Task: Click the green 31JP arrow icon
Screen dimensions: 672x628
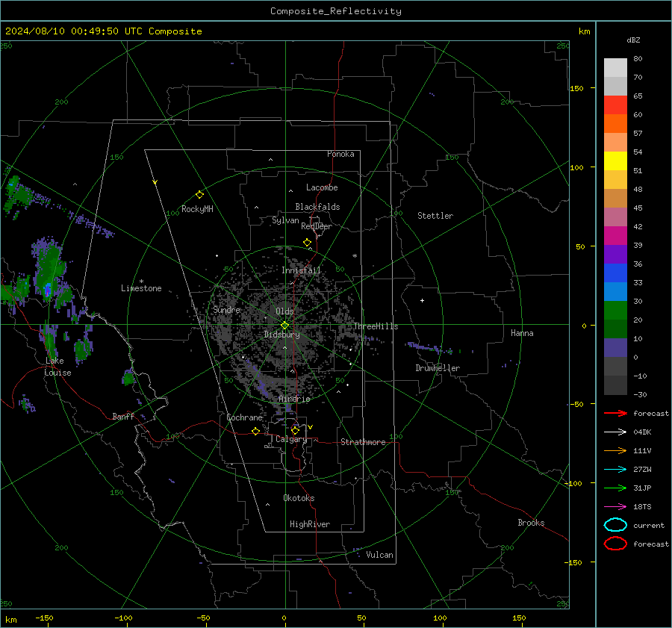Action: 615,488
